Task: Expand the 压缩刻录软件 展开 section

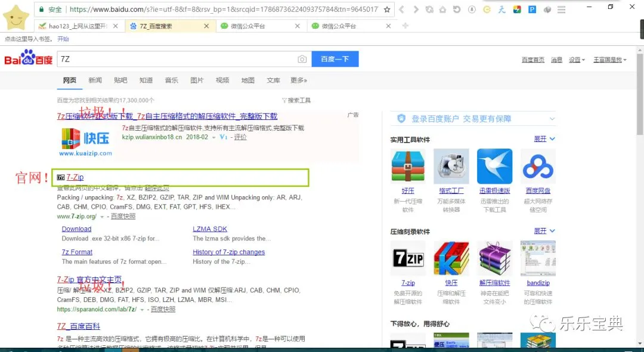Action: pos(544,231)
